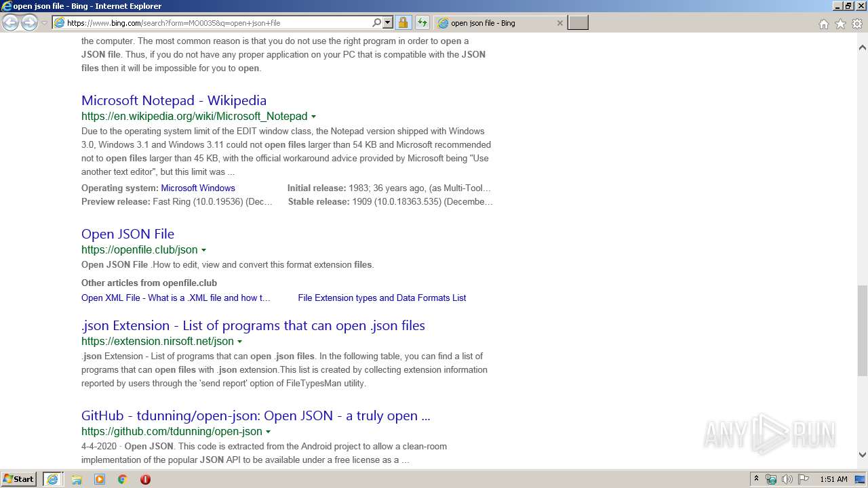Click the https://github.com/tdunning/open-json URL text

tap(172, 431)
